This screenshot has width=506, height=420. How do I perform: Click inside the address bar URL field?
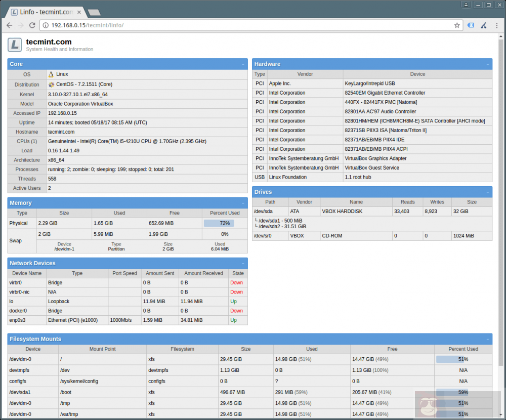tap(152, 24)
